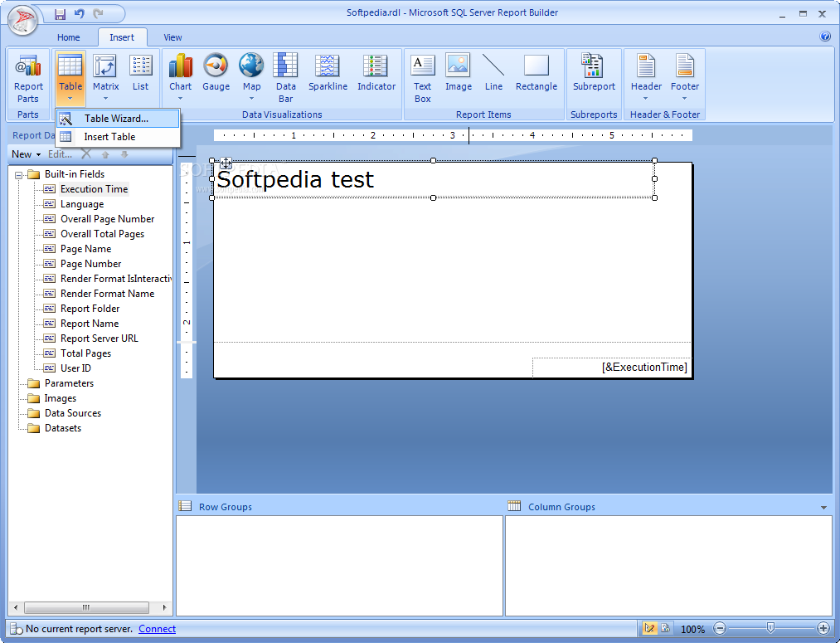Click the Softpedia test title textbox
Viewport: 840px width, 643px height.
coord(433,179)
